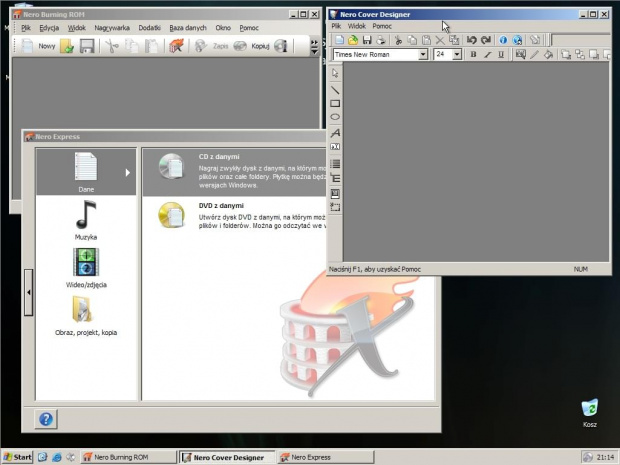620x465 pixels.
Task: Select the Line drawing tool in Cover Designer
Action: tap(335, 89)
